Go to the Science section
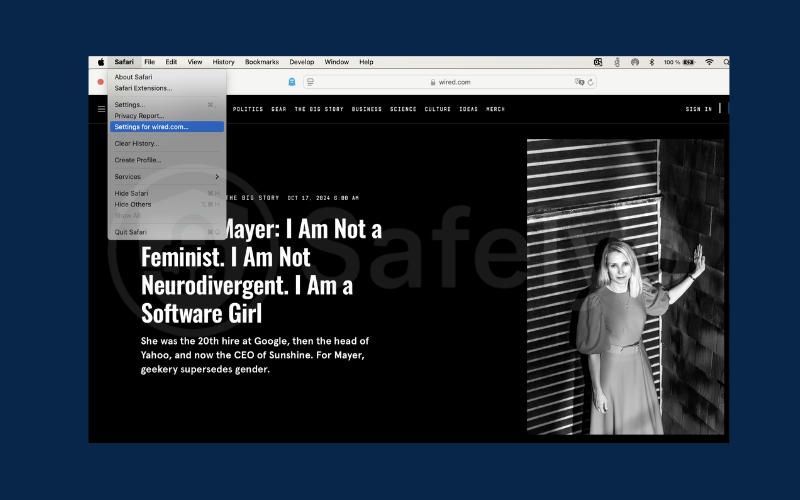 coord(403,109)
